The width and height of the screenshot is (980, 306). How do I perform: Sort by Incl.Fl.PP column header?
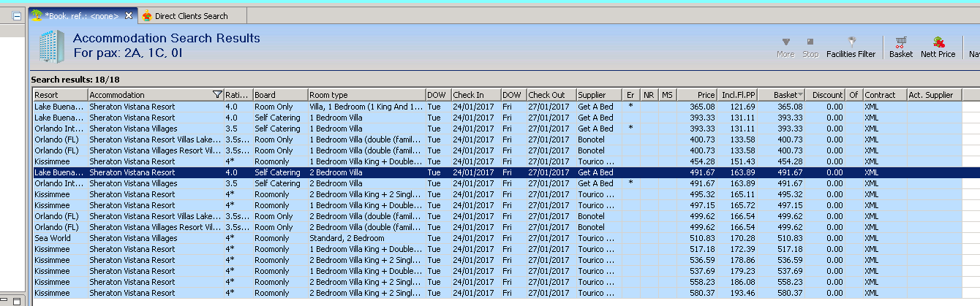tap(738, 95)
